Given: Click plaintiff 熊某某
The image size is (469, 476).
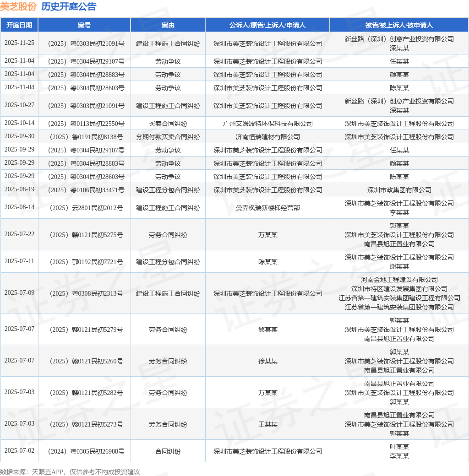Looking at the screenshot, I should (267, 330).
